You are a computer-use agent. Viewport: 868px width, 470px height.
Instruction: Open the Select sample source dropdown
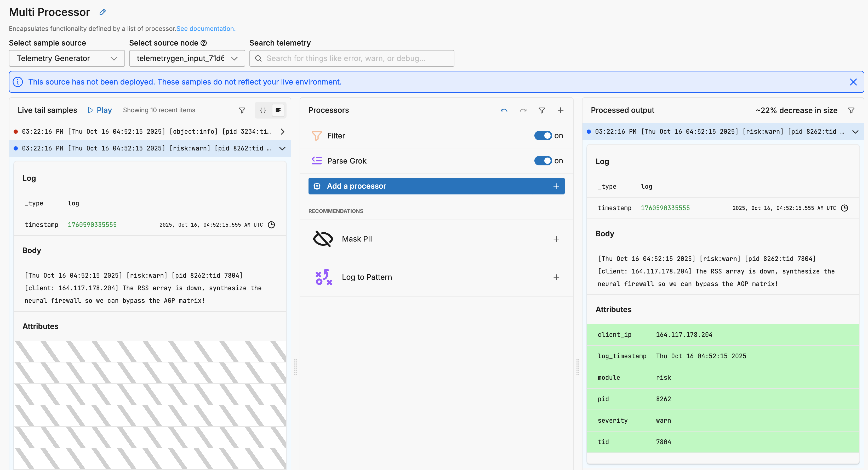click(x=67, y=58)
